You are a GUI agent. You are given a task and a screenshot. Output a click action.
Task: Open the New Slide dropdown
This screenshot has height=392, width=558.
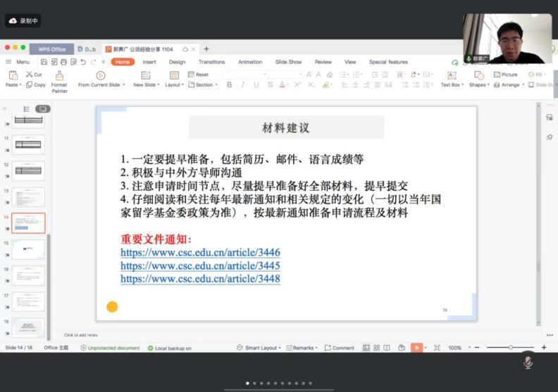[147, 84]
